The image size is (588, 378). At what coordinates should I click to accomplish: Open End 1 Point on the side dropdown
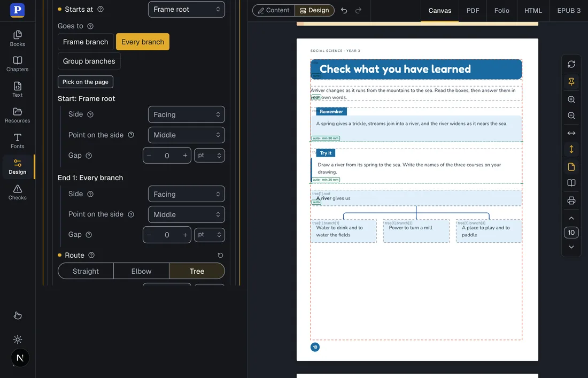[187, 214]
